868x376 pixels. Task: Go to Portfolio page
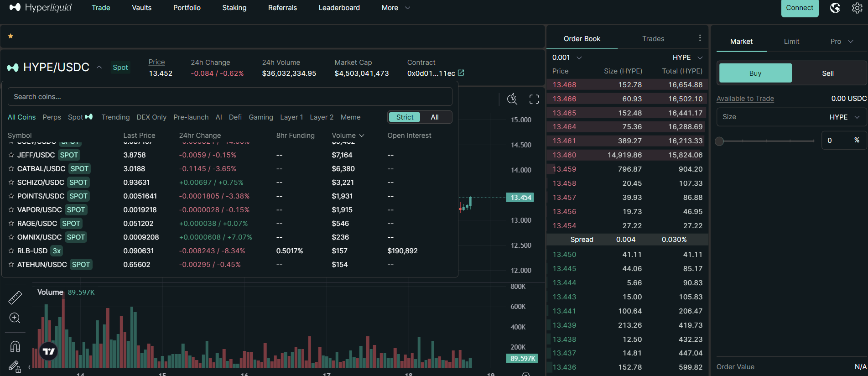(x=187, y=8)
